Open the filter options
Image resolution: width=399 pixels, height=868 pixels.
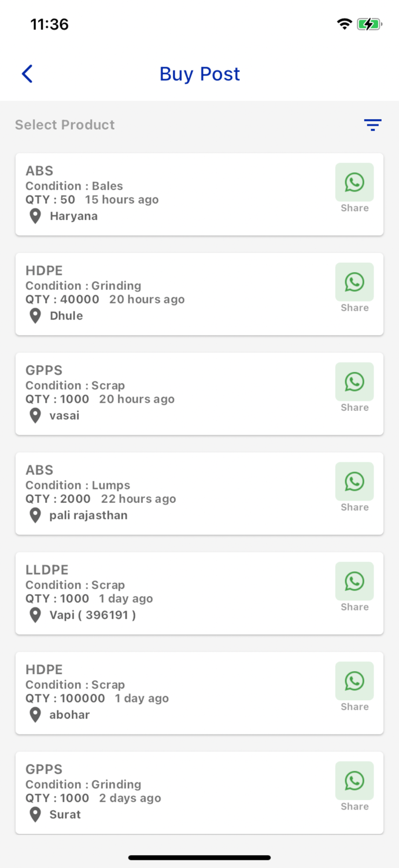(x=372, y=125)
